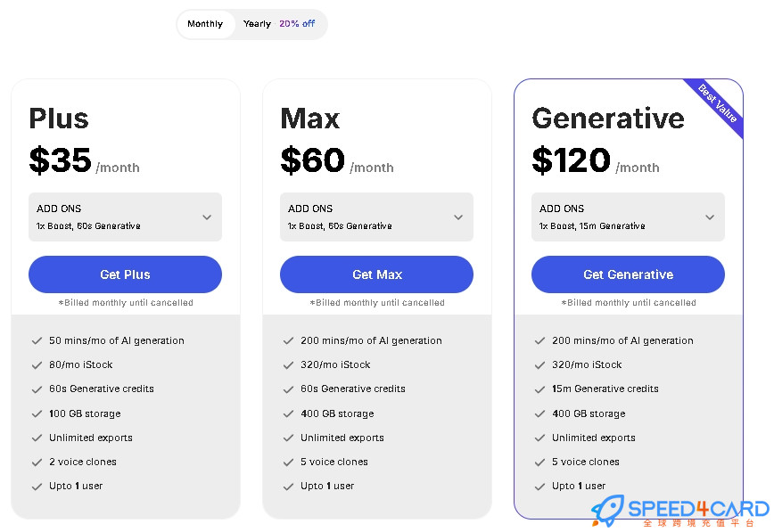Viewport: 774px width, 532px height.
Task: Open the Max plan ADD ONS dropdown
Action: point(376,217)
